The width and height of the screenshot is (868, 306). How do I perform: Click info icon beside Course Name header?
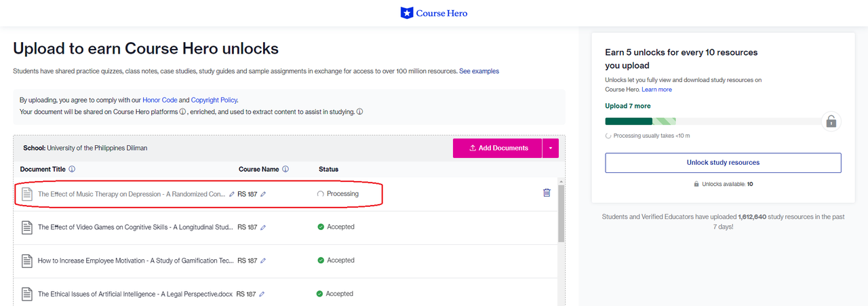click(x=285, y=170)
